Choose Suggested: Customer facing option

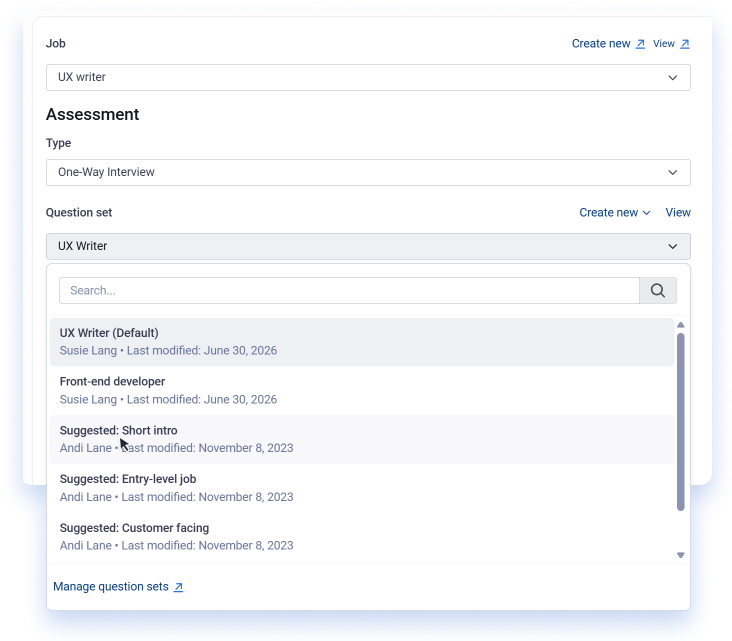point(362,536)
